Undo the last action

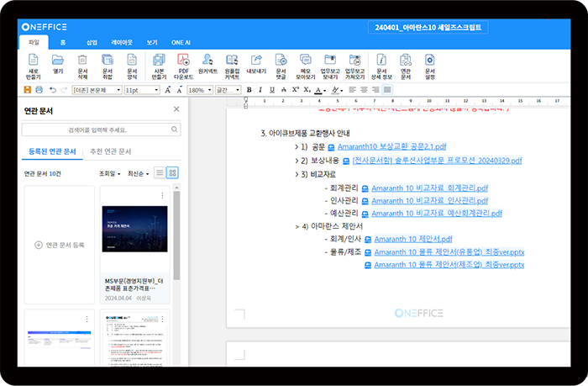(53, 90)
